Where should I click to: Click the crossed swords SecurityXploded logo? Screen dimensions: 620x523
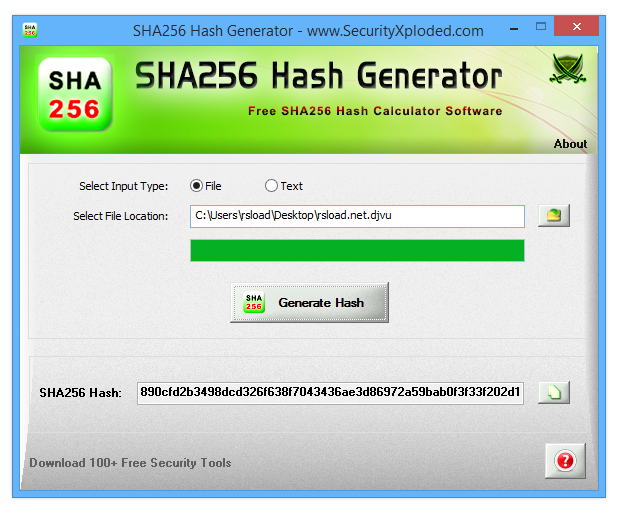coord(567,69)
